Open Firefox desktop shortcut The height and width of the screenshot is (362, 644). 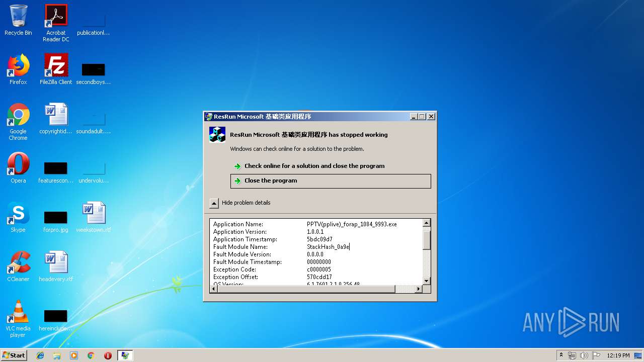tap(18, 69)
